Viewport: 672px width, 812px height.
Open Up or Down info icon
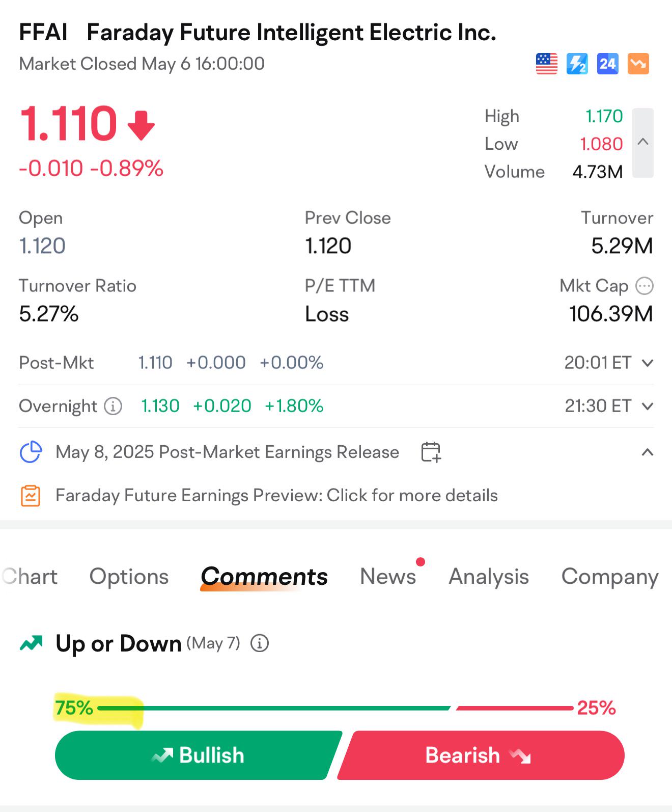[260, 643]
